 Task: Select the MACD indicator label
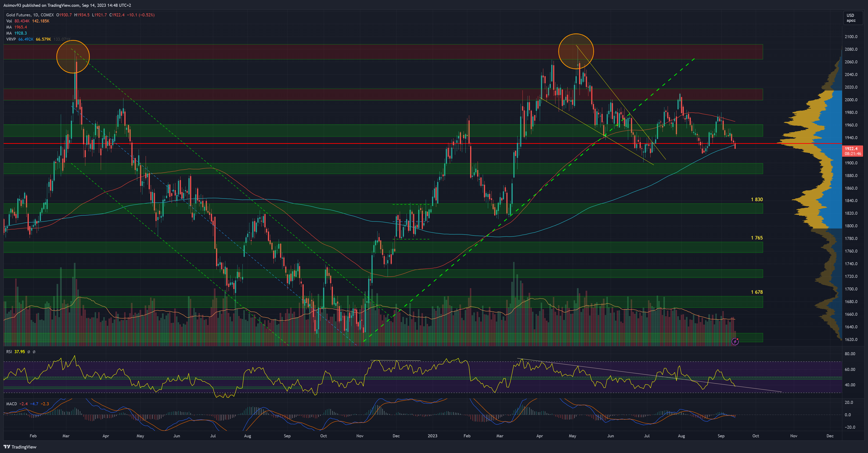point(11,403)
